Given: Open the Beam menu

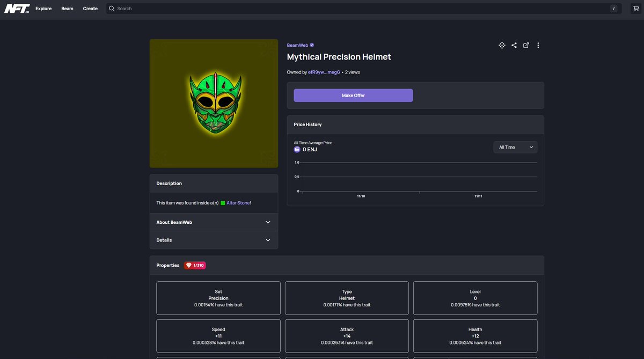Looking at the screenshot, I should (67, 8).
